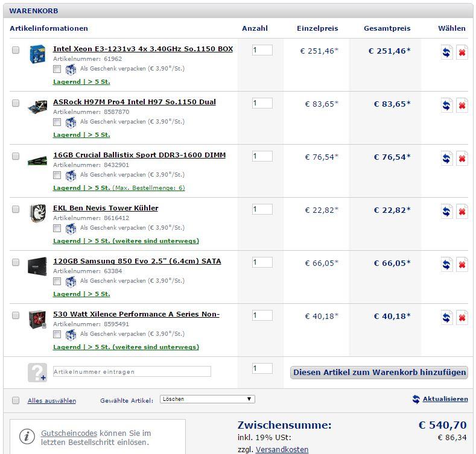Open the Gewählte Artikel Löschen dropdown
The width and height of the screenshot is (476, 454).
point(207,399)
